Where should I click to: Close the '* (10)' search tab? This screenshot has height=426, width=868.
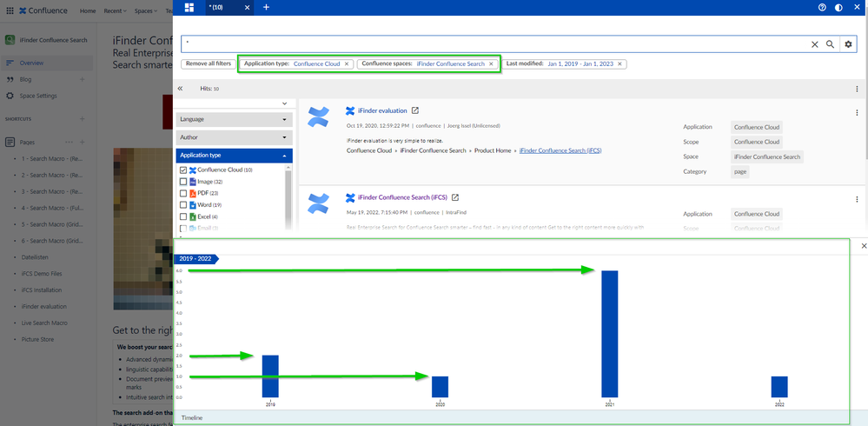pos(247,7)
